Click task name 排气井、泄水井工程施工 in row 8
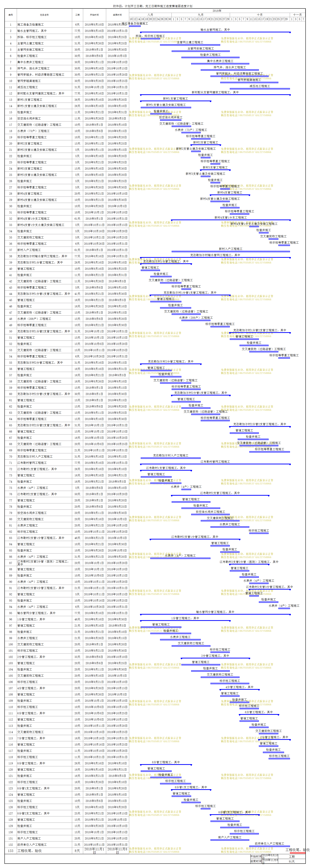310x868 pixels. pos(33,68)
